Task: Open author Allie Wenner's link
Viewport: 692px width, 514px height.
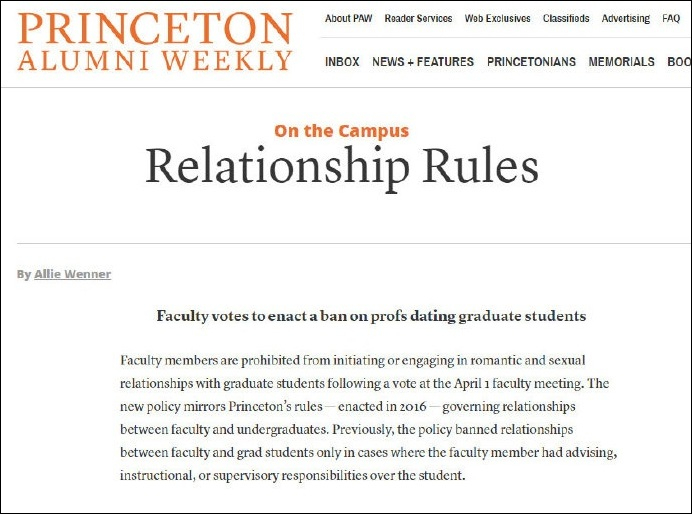Action: point(72,274)
